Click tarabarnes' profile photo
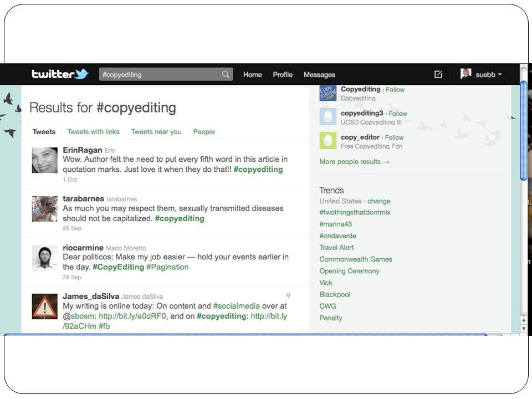This screenshot has width=532, height=399. [x=44, y=209]
